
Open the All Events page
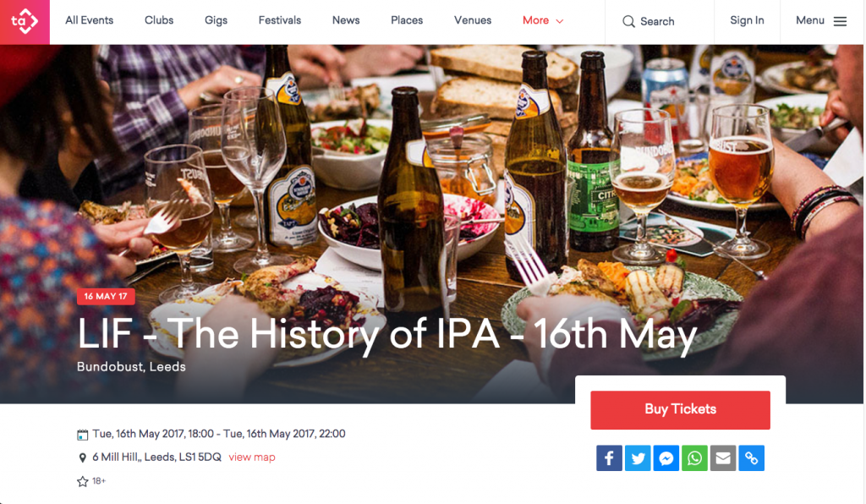tap(89, 20)
